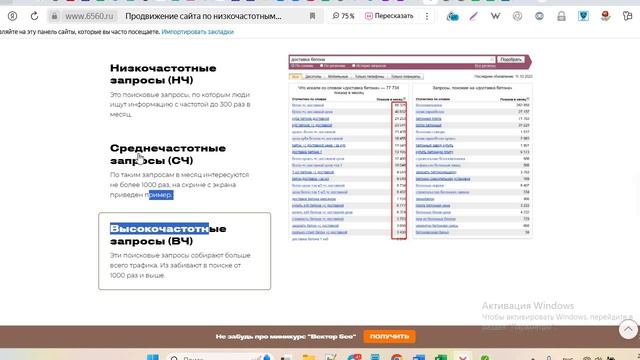Open the Windows Start menu
This screenshot has height=360, width=640.
pyautogui.click(x=153, y=357)
